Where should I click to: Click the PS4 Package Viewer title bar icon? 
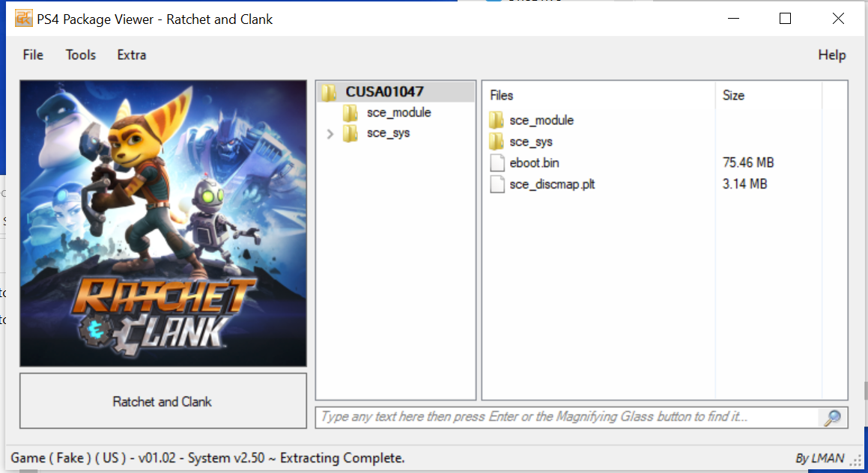24,18
